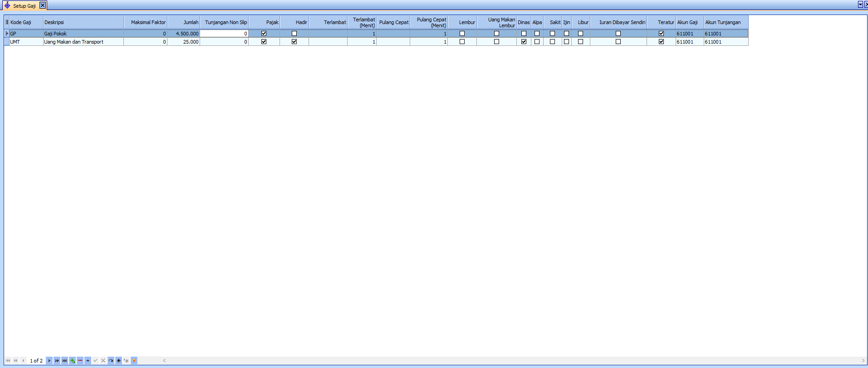Toggle Libur checkbox for GP row
868x368 pixels.
[x=580, y=33]
